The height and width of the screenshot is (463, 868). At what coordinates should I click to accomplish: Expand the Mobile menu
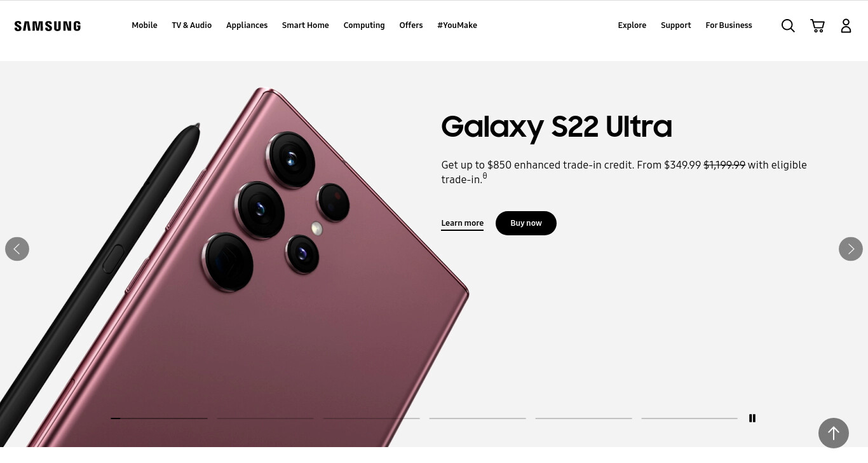pyautogui.click(x=144, y=25)
